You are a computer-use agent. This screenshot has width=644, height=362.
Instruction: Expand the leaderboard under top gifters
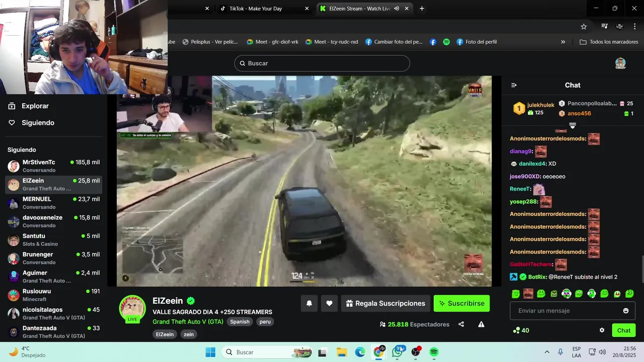point(573,125)
